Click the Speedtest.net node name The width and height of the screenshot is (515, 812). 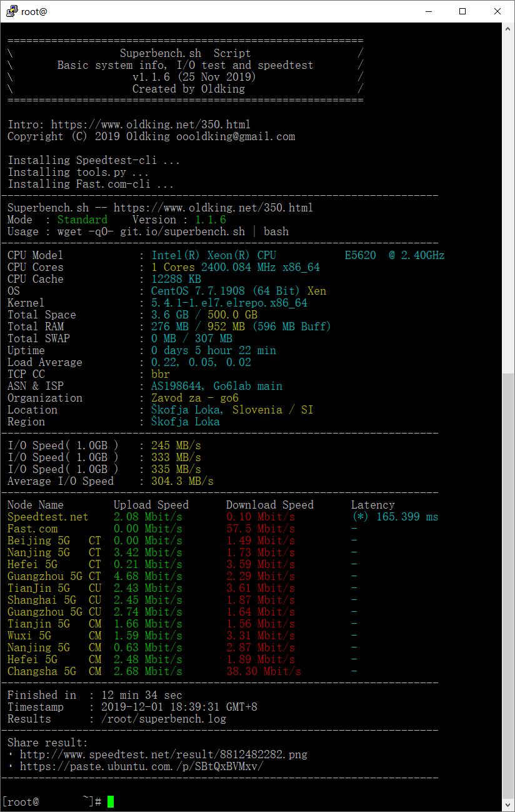click(x=47, y=517)
